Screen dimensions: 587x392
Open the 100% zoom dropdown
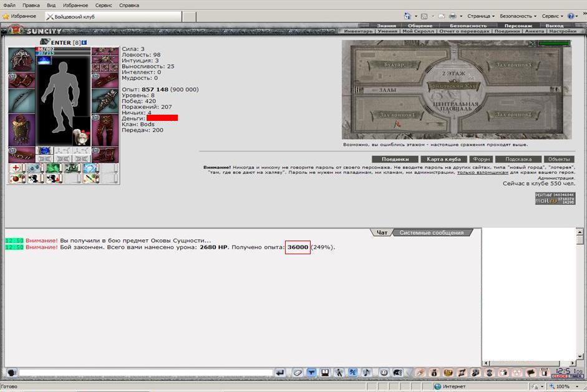pos(577,386)
